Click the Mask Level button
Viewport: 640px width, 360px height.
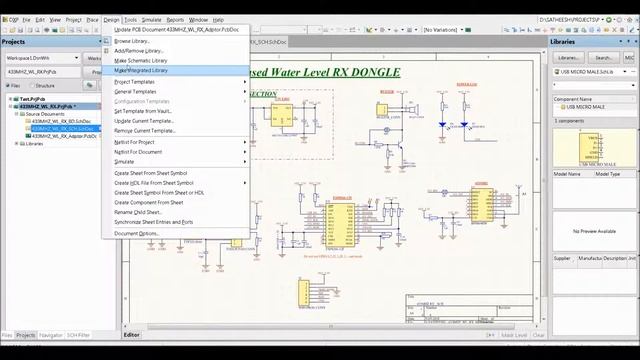click(x=514, y=335)
